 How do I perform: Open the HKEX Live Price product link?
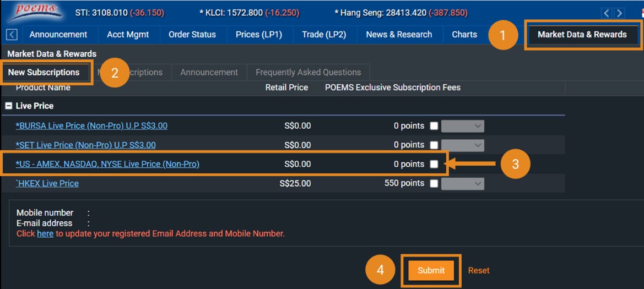[x=47, y=183]
